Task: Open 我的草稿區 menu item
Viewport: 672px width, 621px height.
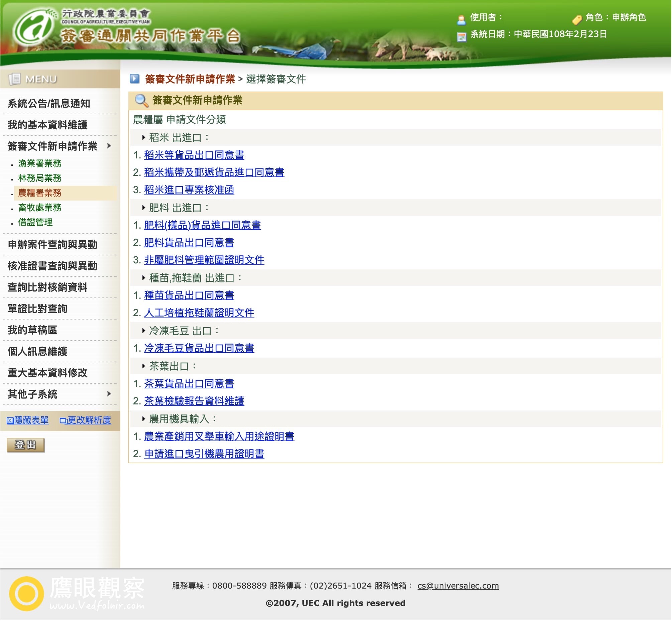Action: click(33, 330)
